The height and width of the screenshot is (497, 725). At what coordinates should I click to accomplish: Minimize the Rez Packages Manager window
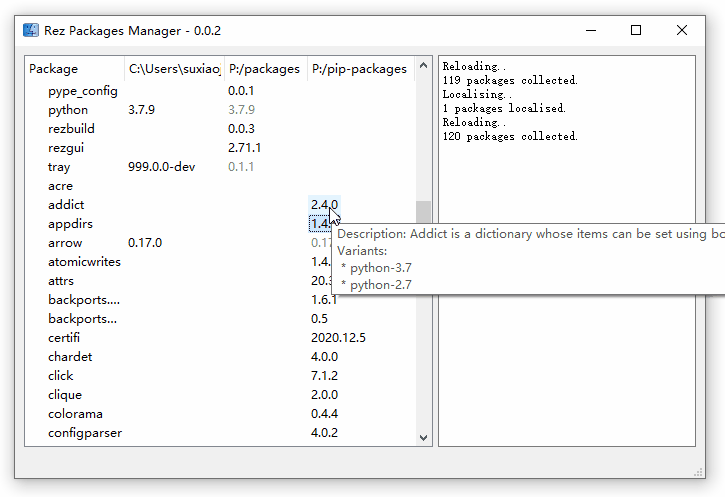tap(591, 31)
